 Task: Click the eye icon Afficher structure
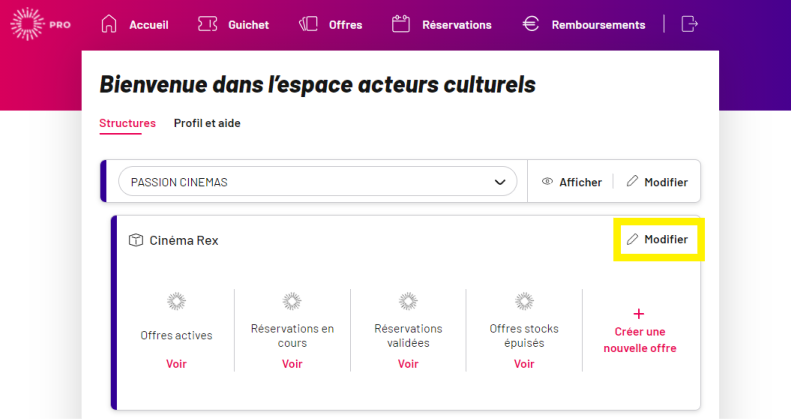click(x=547, y=182)
